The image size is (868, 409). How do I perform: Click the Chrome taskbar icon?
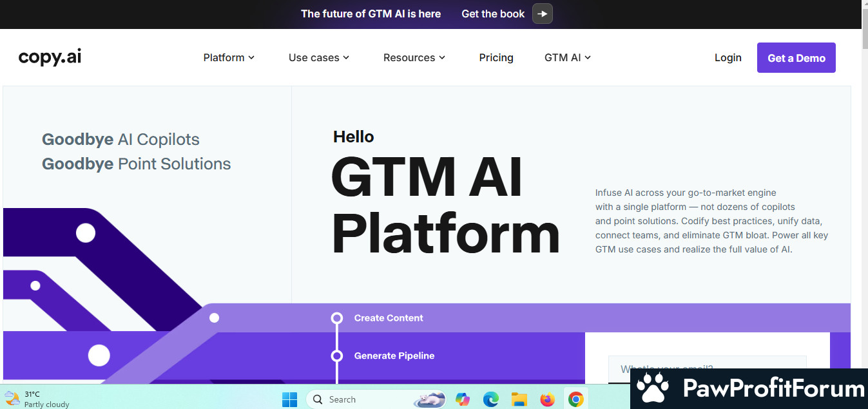tap(576, 399)
